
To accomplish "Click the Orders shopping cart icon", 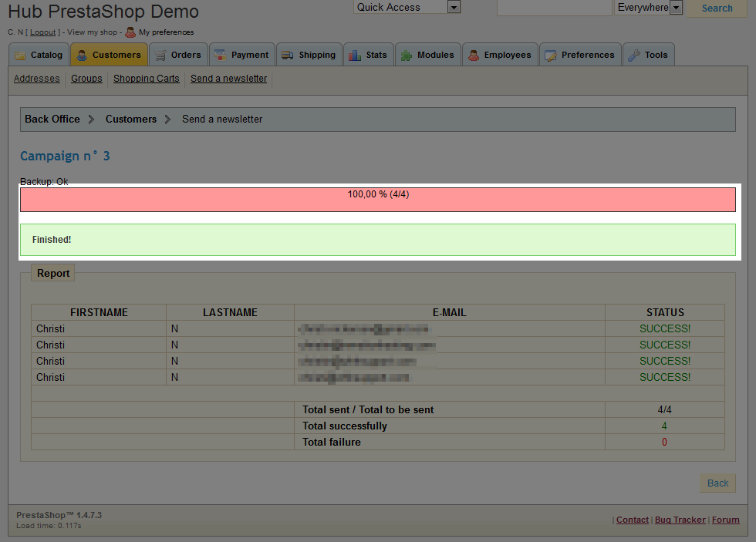I will (x=160, y=56).
